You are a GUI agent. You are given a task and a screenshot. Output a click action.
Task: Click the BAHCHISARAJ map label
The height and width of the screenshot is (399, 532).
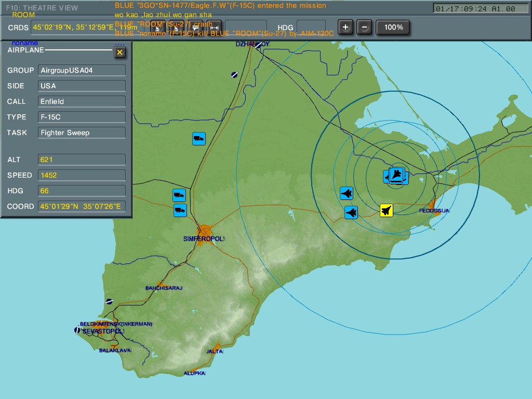coord(164,288)
